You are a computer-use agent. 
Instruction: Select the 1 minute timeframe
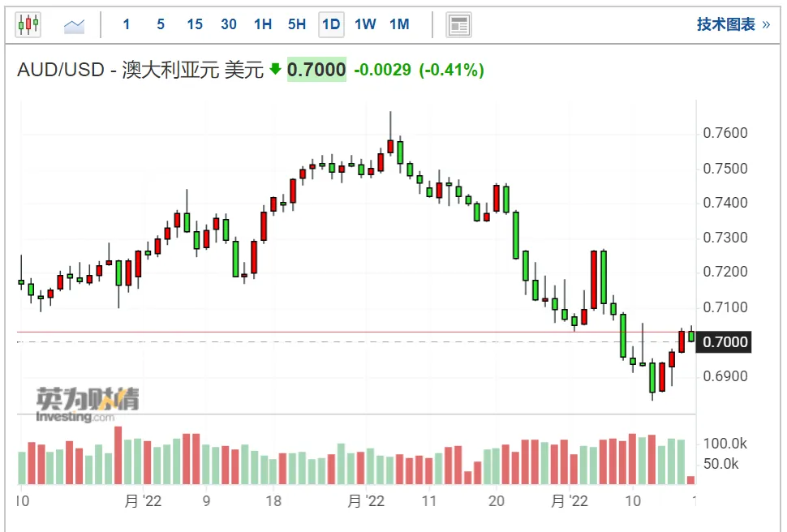click(127, 24)
